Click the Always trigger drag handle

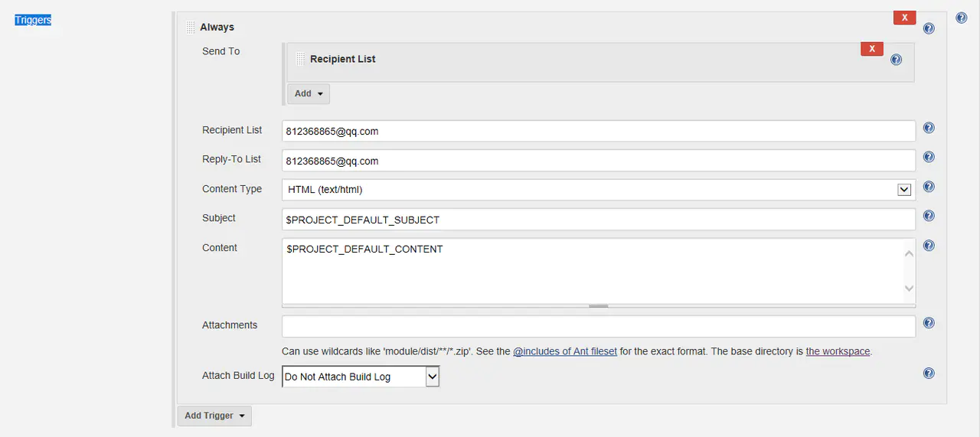(191, 28)
